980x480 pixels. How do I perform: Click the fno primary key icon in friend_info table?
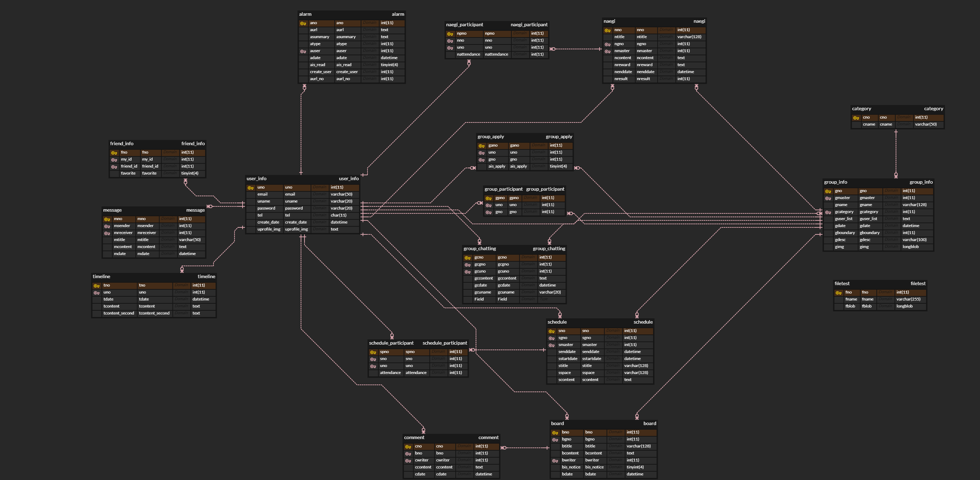point(114,153)
